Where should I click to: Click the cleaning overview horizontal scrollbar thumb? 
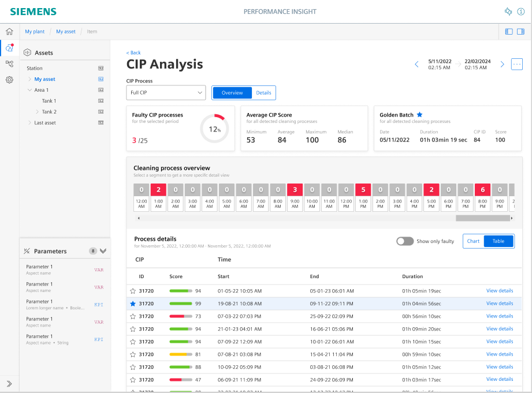point(482,218)
